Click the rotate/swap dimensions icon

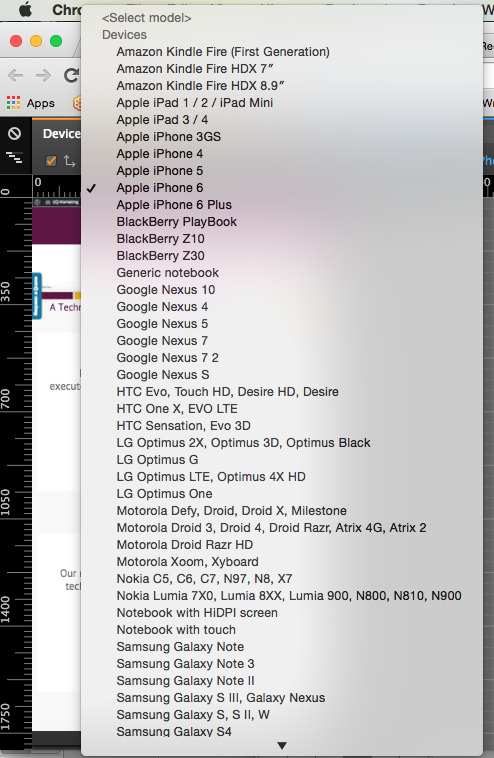tap(70, 161)
